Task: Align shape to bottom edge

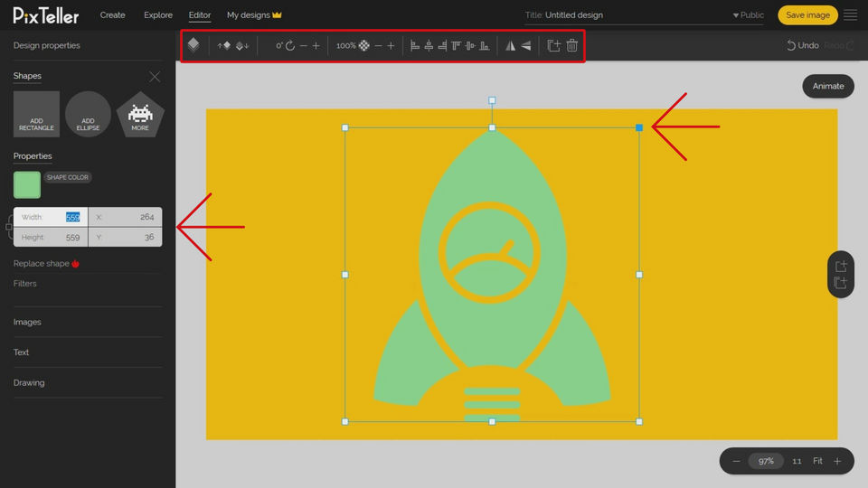Action: 485,45
